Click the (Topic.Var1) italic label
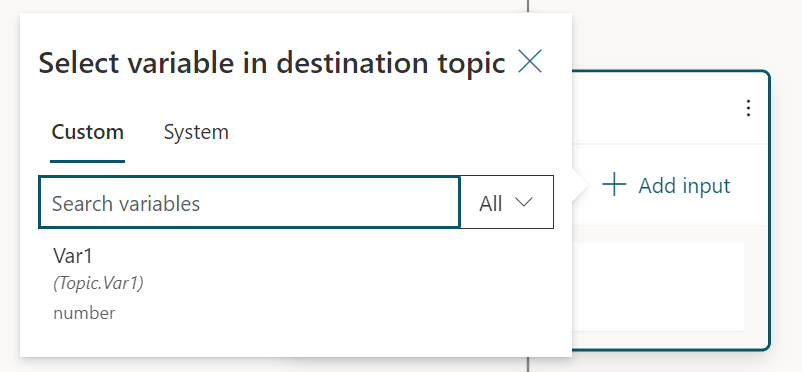This screenshot has height=372, width=802. click(x=98, y=283)
